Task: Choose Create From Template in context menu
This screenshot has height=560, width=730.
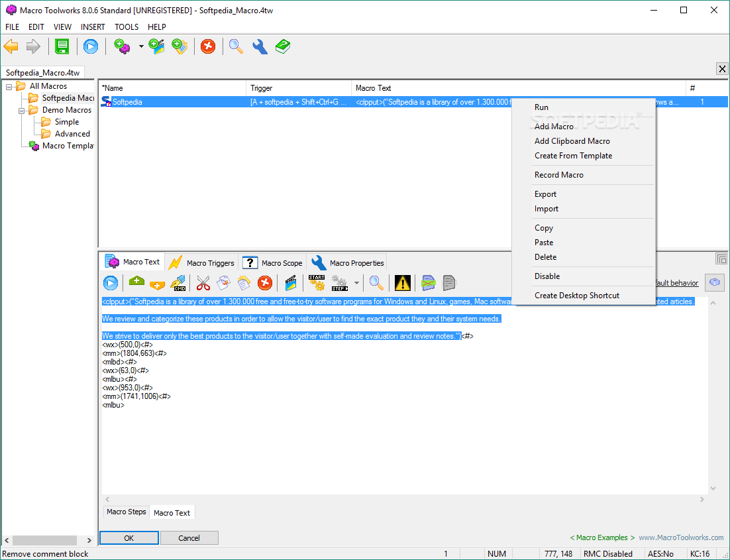Action: [584, 156]
